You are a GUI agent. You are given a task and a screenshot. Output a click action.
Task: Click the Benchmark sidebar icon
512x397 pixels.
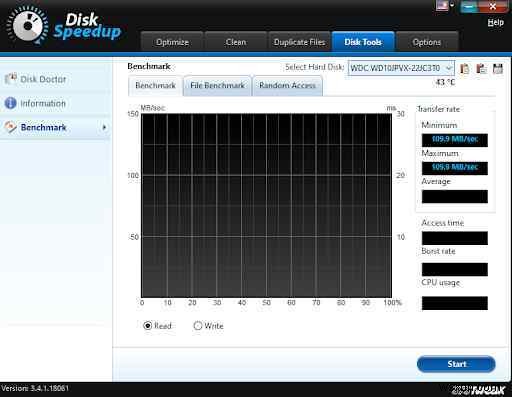[10, 127]
